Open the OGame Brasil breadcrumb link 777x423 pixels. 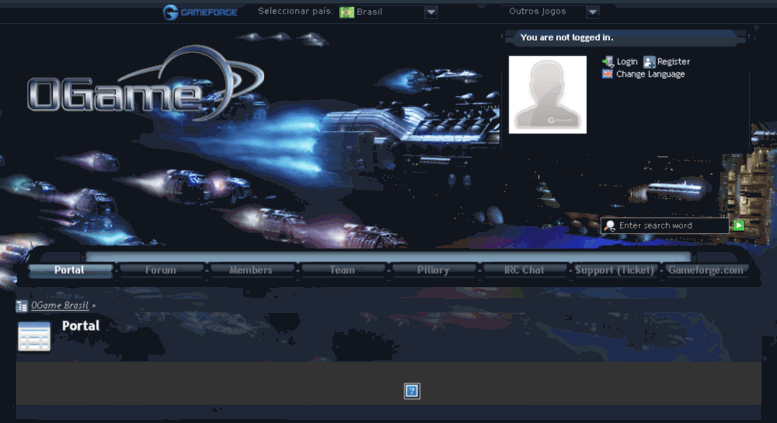tap(60, 306)
